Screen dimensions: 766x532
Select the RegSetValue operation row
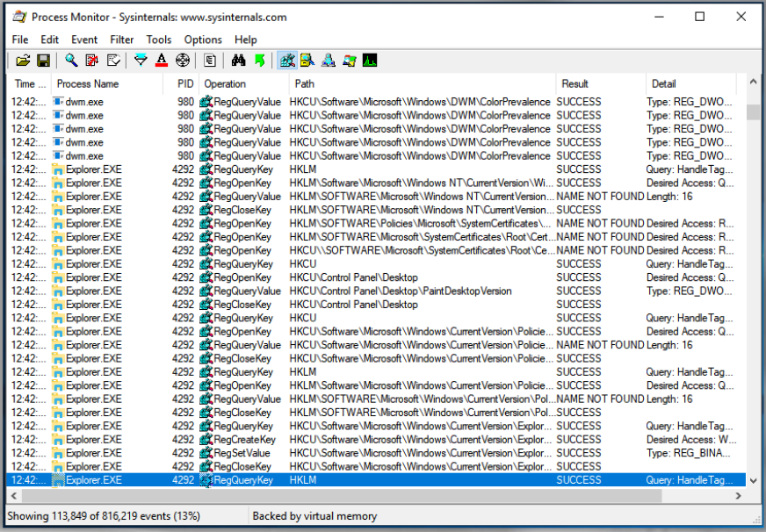376,453
